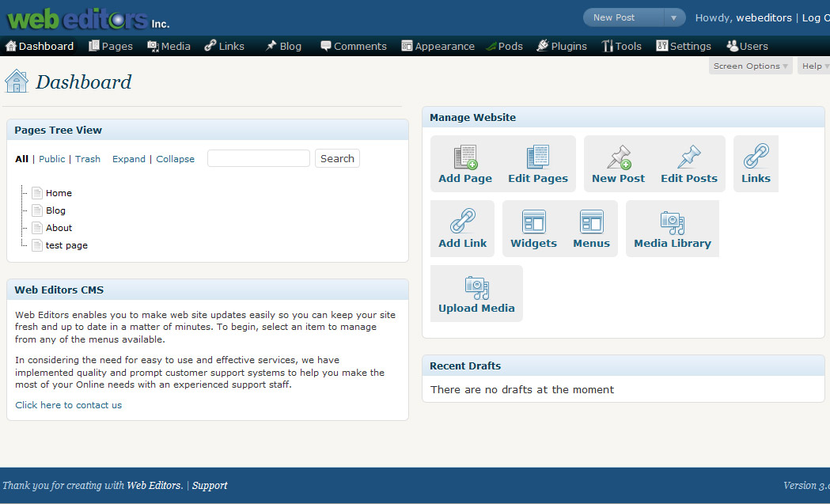Open the Widgets icon

point(533,222)
